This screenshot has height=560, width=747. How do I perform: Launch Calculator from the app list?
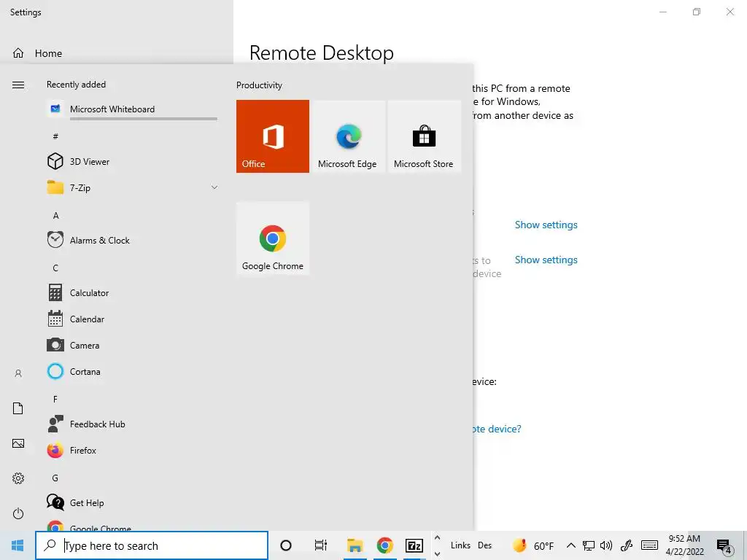tap(132, 292)
